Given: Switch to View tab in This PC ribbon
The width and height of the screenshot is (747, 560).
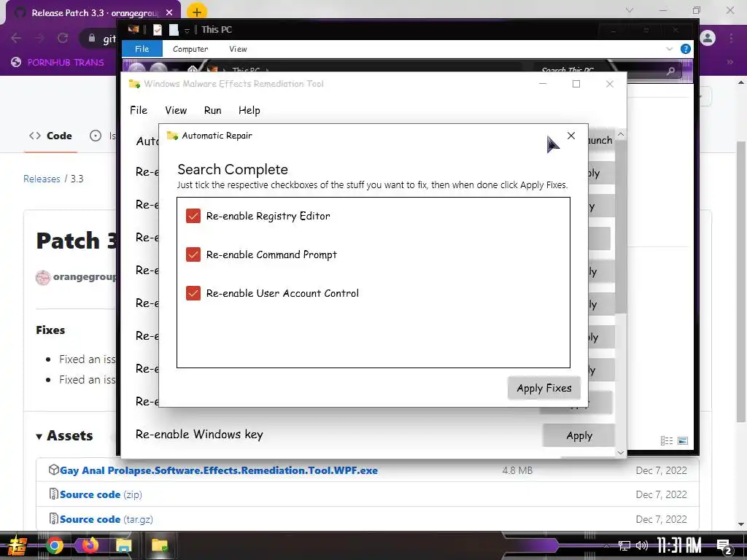Looking at the screenshot, I should (238, 49).
